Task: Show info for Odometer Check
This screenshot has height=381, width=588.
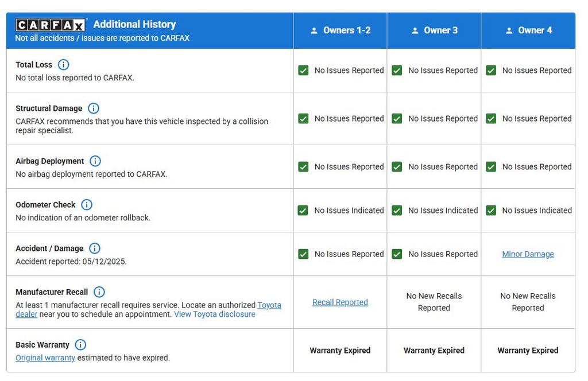Action: click(87, 205)
